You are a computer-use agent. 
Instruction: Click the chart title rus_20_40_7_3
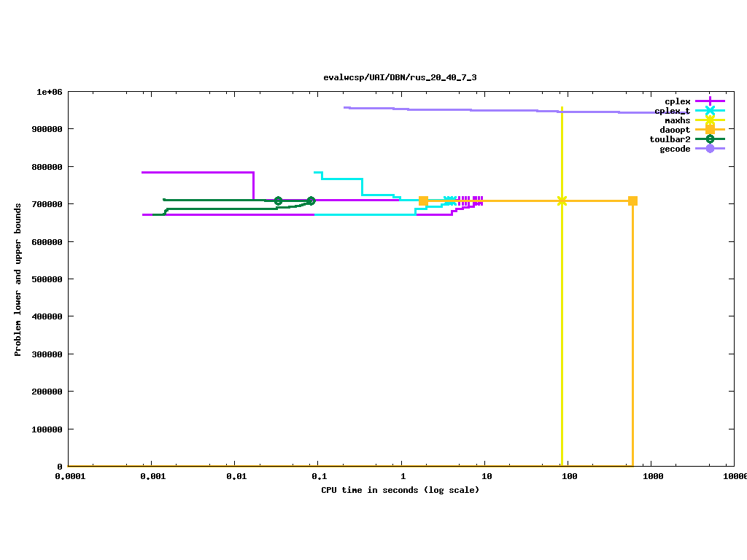click(400, 77)
